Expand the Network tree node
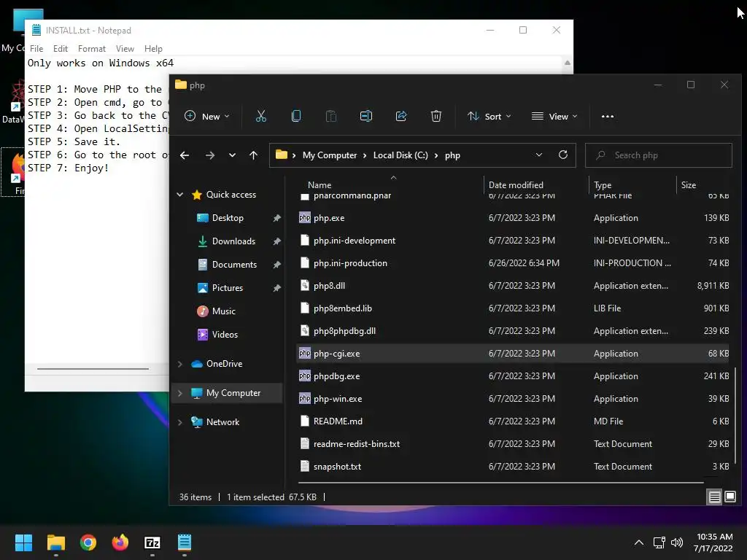Viewport: 747px width, 560px height. (x=180, y=422)
